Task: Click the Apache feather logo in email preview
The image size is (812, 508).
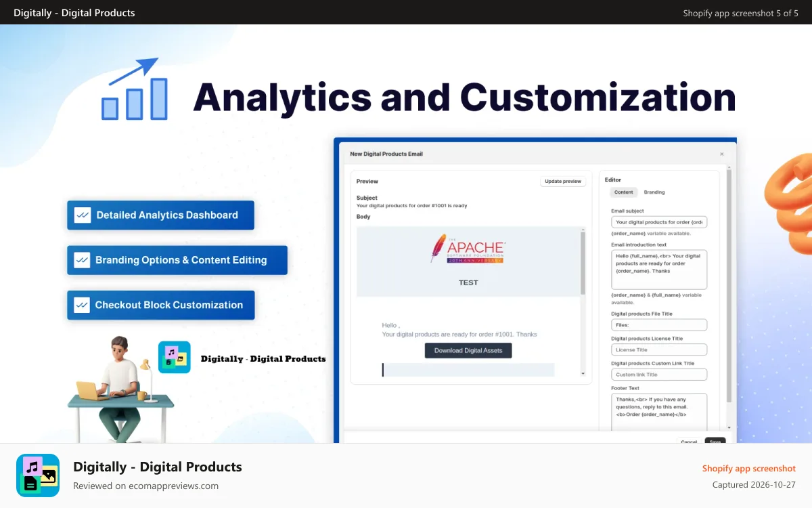Action: point(468,249)
